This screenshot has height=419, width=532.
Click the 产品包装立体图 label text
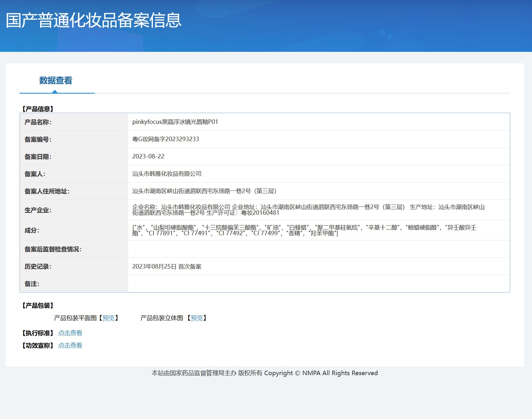tap(162, 318)
